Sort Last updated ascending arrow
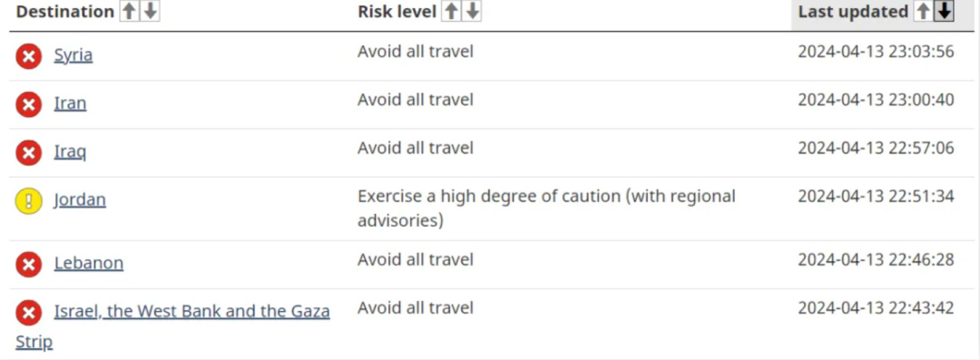 923,11
